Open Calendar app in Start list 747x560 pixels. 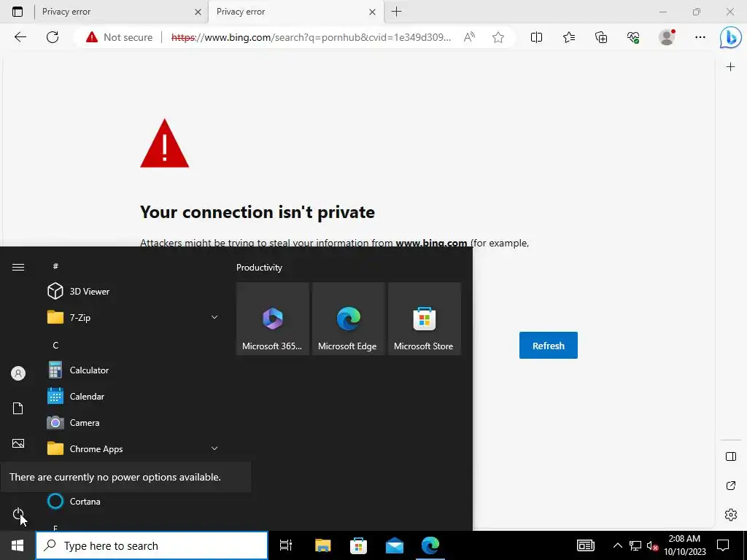133,396
